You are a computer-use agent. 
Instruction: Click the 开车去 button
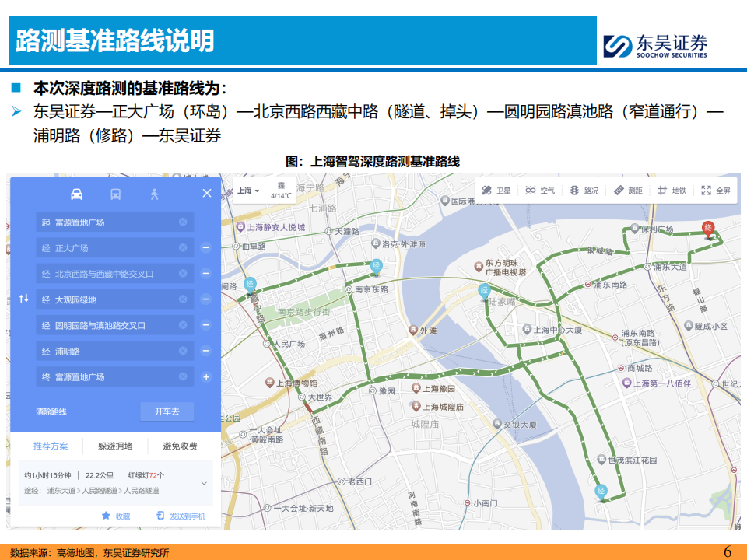click(167, 411)
